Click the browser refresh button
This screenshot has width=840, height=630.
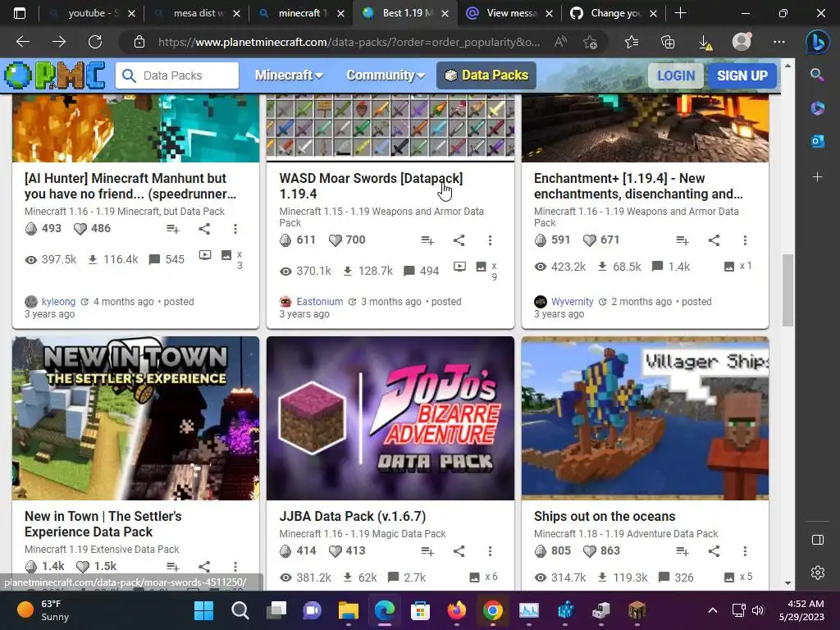pyautogui.click(x=95, y=42)
